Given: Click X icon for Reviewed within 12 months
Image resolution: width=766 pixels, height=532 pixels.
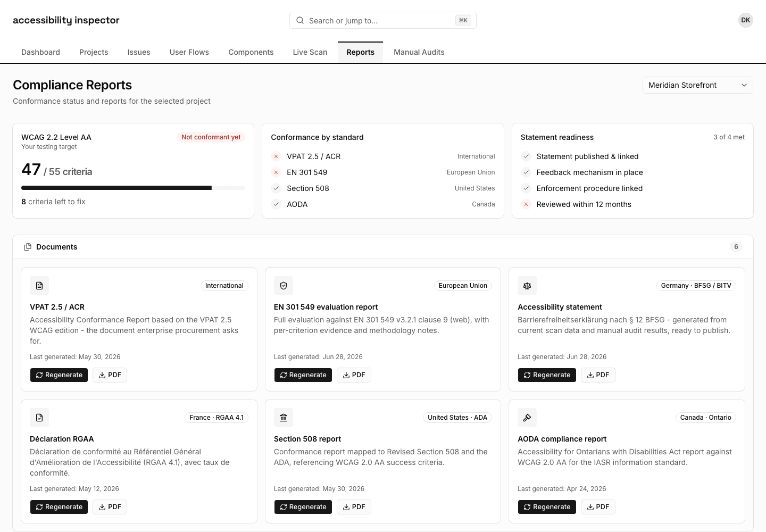Looking at the screenshot, I should coord(526,204).
